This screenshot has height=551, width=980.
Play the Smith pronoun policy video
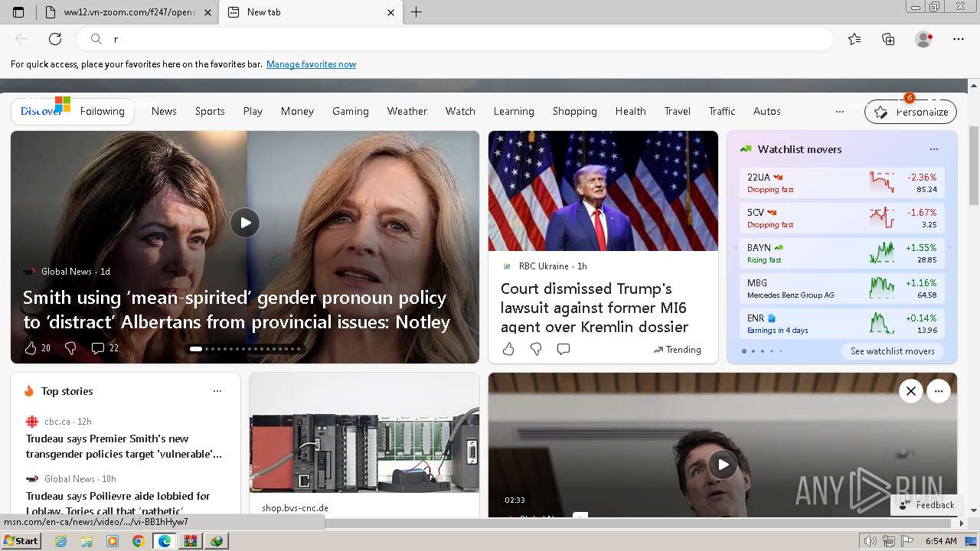tap(245, 223)
